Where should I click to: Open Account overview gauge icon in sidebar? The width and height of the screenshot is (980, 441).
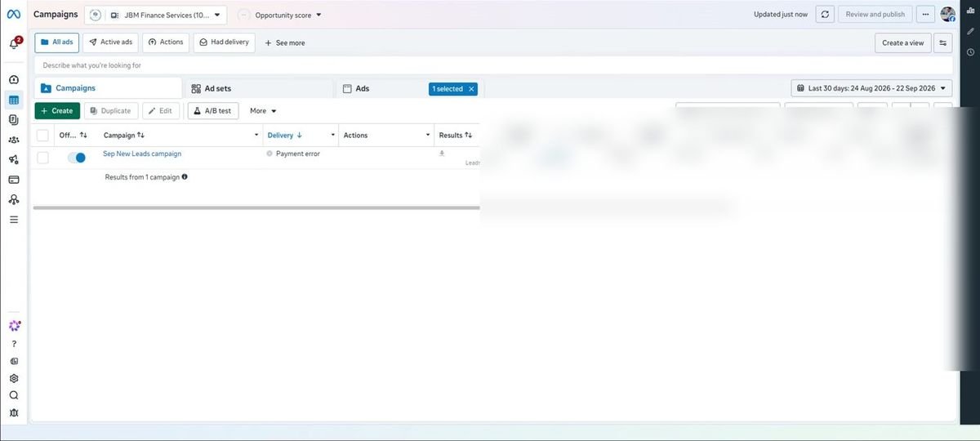pos(14,80)
